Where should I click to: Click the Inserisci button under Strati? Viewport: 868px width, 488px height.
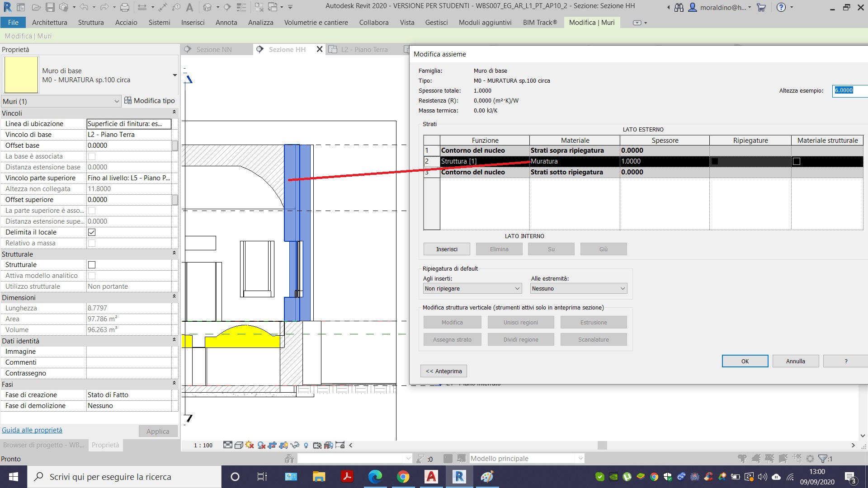(447, 249)
